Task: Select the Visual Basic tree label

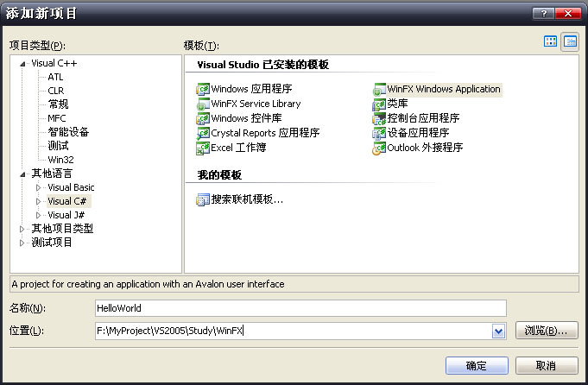Action: tap(71, 187)
